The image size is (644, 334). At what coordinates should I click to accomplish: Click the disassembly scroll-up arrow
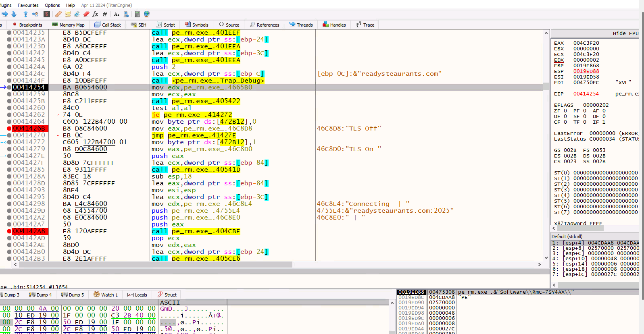546,33
